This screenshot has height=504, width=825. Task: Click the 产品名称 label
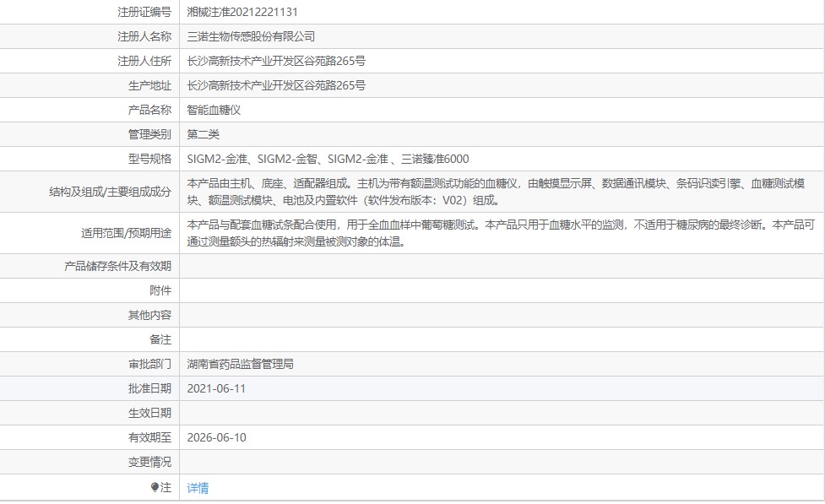[x=149, y=110]
